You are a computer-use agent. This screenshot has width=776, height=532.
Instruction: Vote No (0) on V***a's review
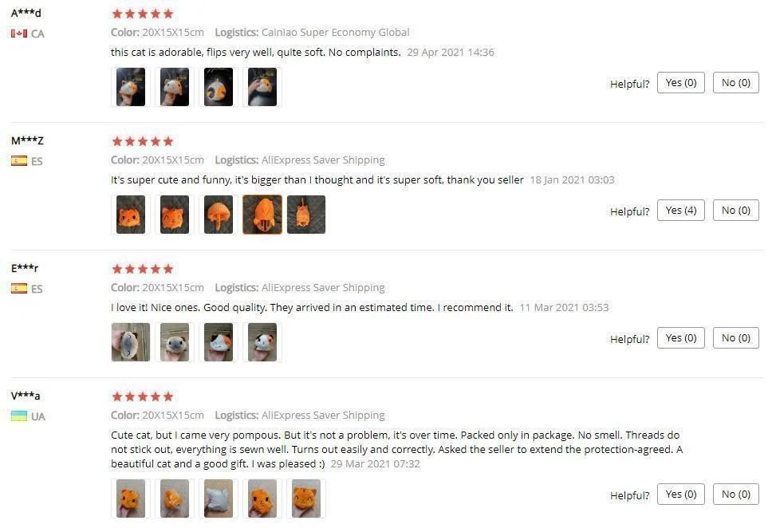(x=735, y=494)
